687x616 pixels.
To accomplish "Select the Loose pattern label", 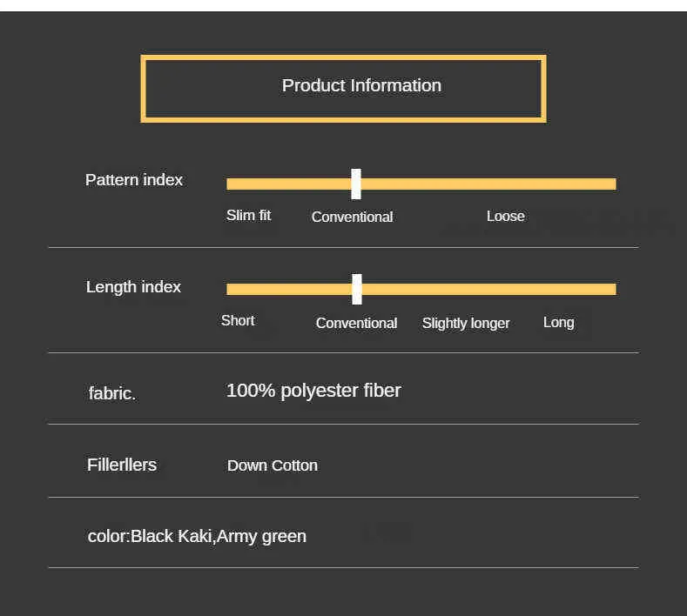I will click(505, 216).
